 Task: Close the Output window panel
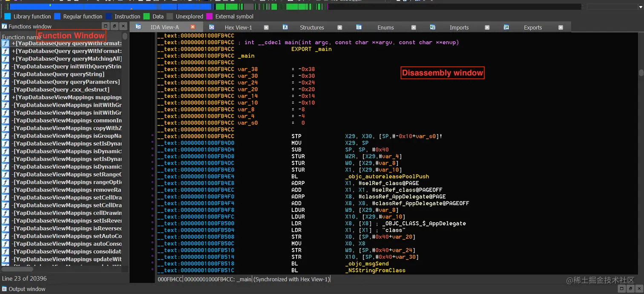[639, 289]
